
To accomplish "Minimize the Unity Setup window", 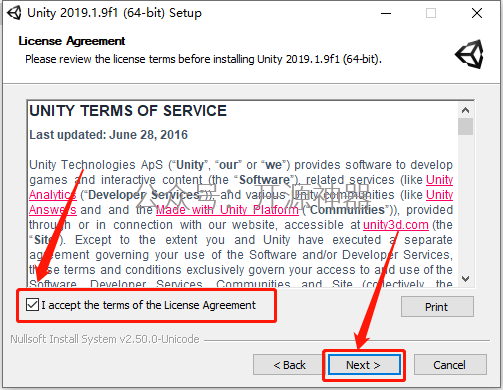I will pos(386,13).
